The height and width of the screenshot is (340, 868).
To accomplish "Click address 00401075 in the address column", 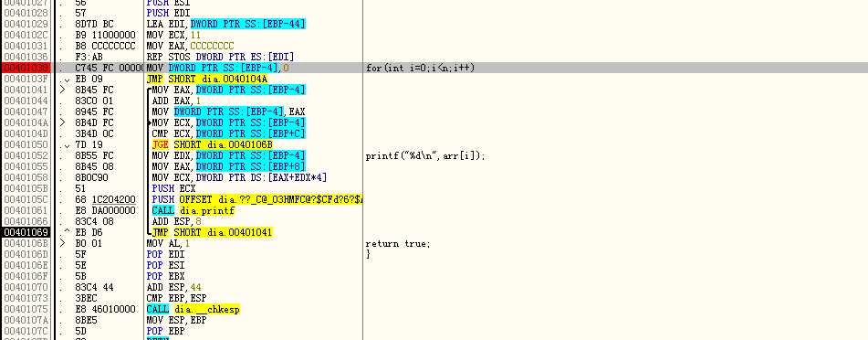I will 26,310.
